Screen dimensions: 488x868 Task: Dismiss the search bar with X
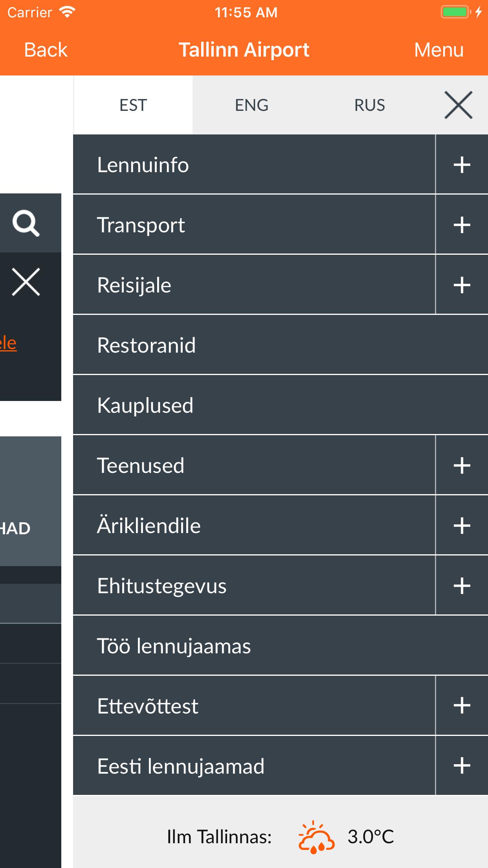click(26, 282)
